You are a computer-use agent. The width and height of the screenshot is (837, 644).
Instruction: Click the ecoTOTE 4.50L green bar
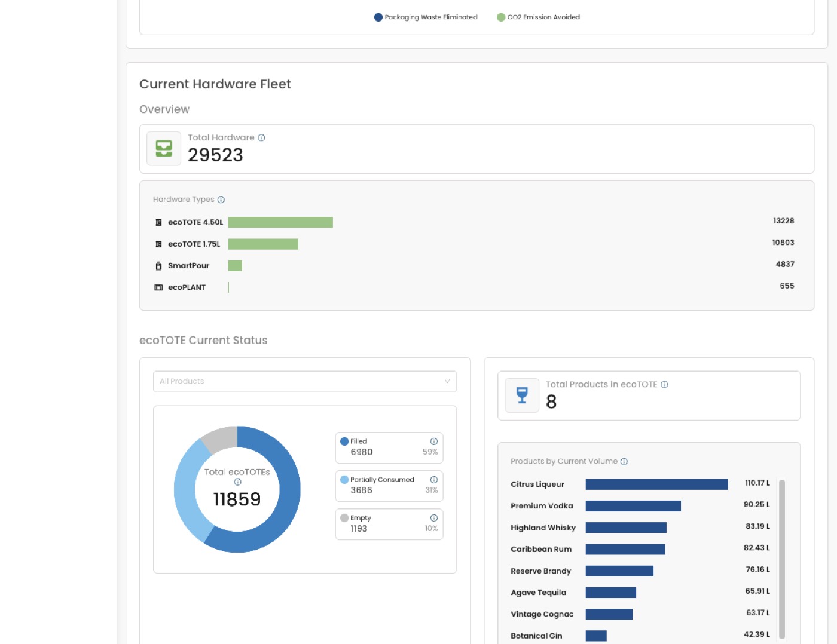(280, 222)
